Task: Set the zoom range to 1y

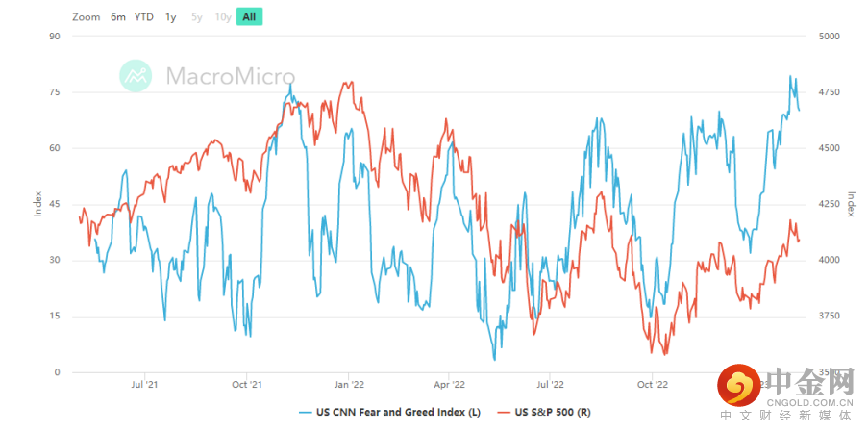Action: point(170,17)
